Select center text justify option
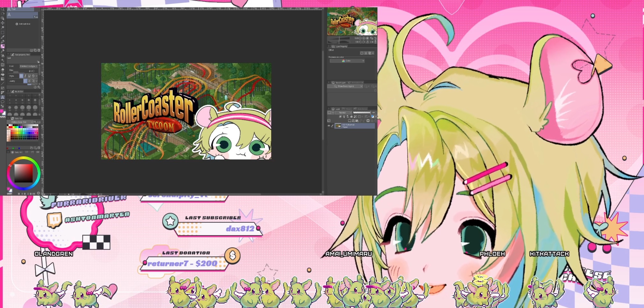 (x=29, y=81)
